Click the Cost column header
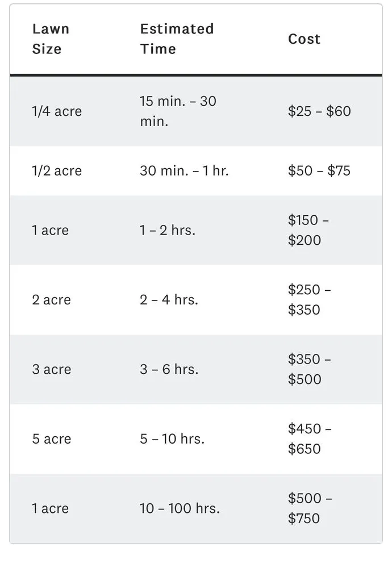Screen dimensions: 392x568 click(304, 39)
